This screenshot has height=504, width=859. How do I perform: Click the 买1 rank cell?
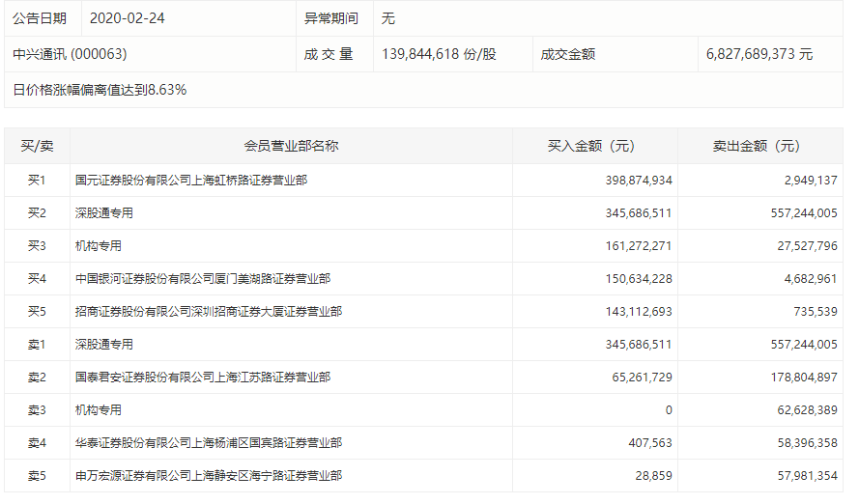pyautogui.click(x=37, y=181)
